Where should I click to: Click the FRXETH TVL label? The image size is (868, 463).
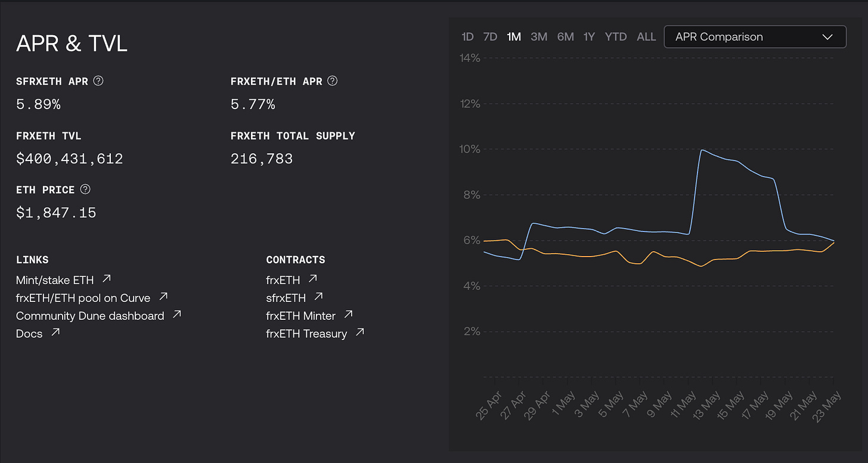pos(49,135)
